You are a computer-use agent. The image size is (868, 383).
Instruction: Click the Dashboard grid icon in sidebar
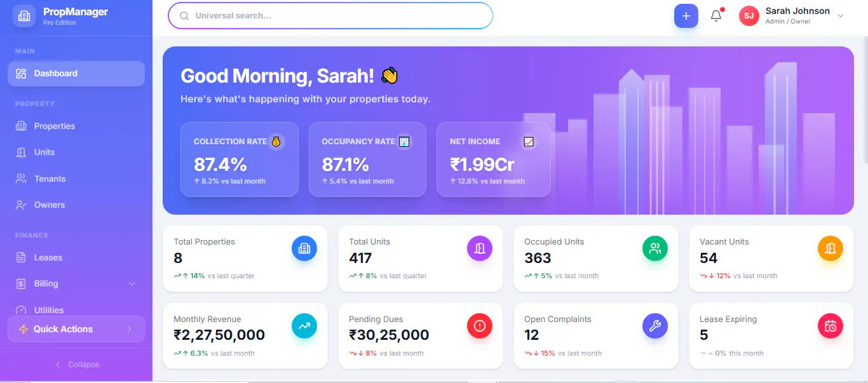(x=21, y=74)
